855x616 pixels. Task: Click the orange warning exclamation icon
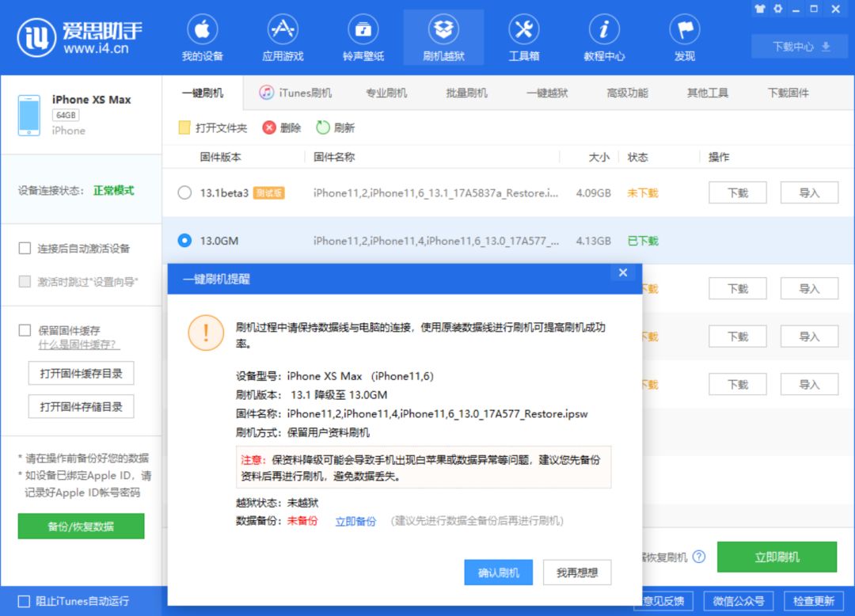(206, 333)
